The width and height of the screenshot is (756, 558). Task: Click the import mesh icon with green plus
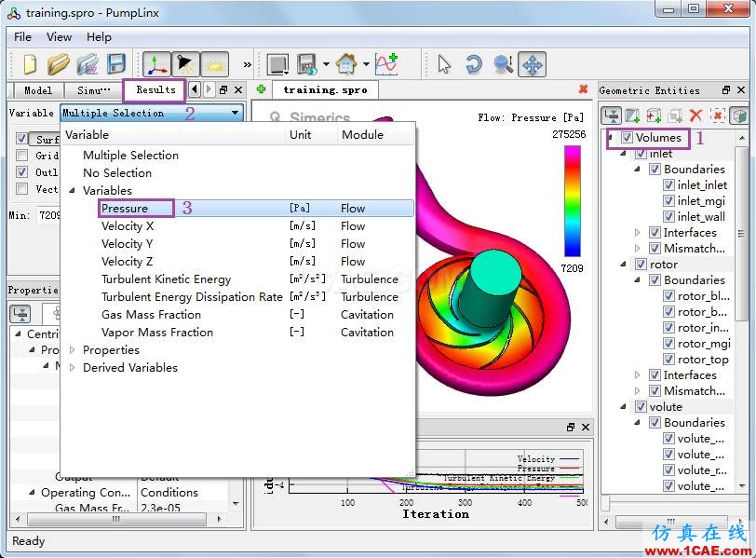(x=632, y=116)
